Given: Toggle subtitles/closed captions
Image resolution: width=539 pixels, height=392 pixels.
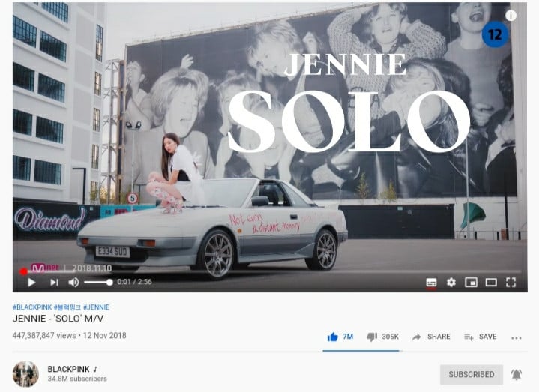Looking at the screenshot, I should (431, 283).
